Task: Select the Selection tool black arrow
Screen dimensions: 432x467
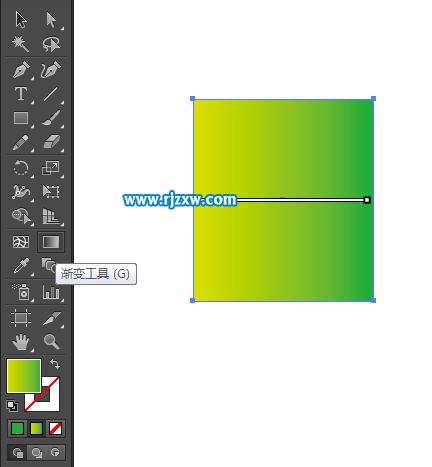Action: click(21, 20)
